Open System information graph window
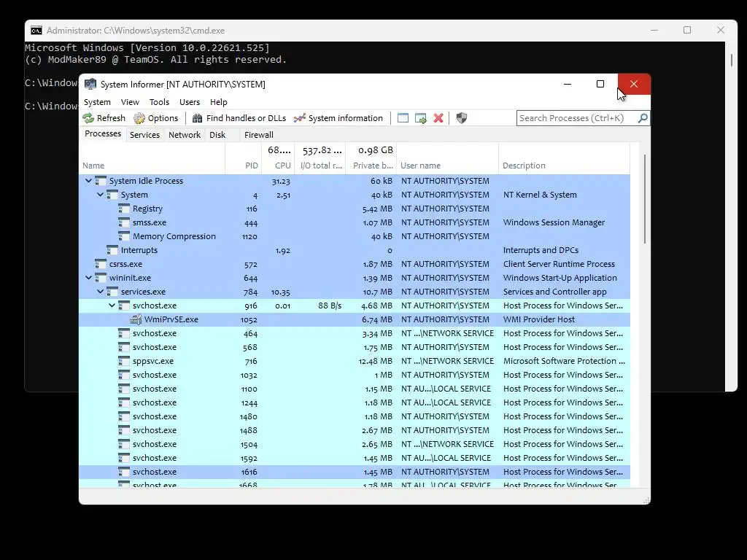 (338, 118)
